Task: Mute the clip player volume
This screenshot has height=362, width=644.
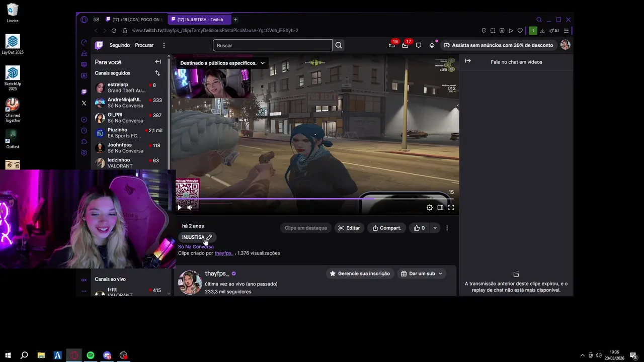Action: [190, 207]
